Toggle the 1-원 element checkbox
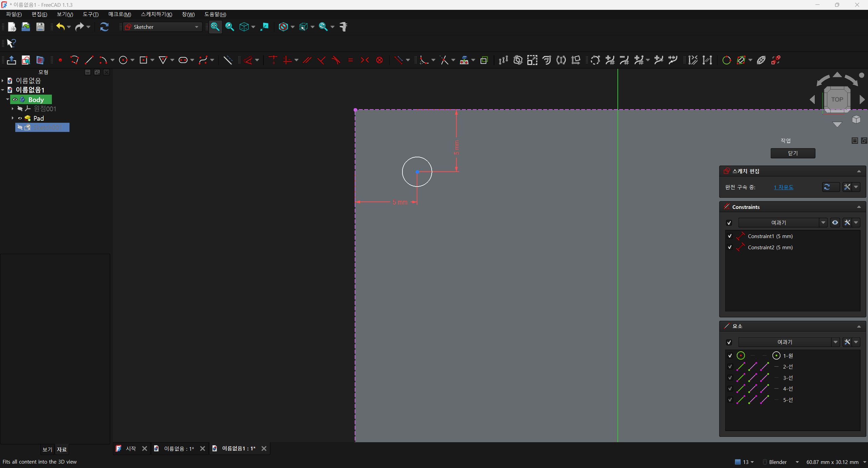The height and width of the screenshot is (468, 868). pos(730,356)
